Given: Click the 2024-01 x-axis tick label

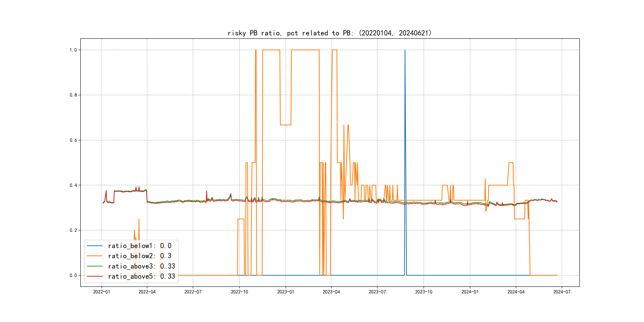Looking at the screenshot, I should 470,292.
